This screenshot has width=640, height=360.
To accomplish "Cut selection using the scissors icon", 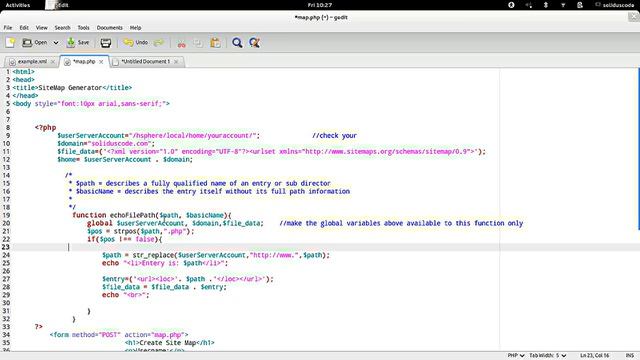I will coord(182,43).
